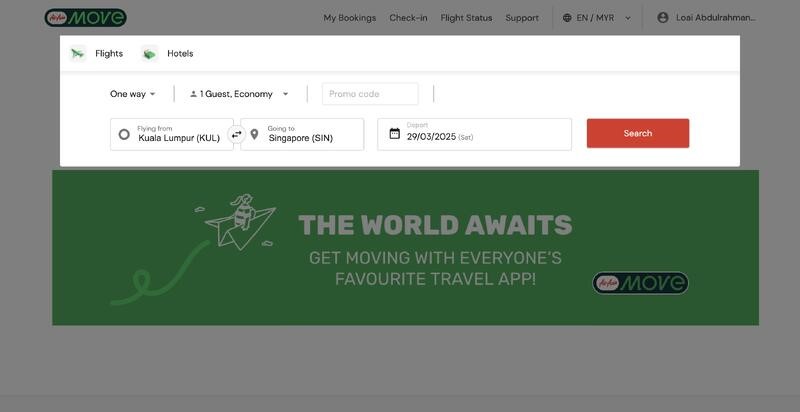The width and height of the screenshot is (800, 412).
Task: Expand the 1 Guest, Economy dropdown
Action: pyautogui.click(x=239, y=94)
